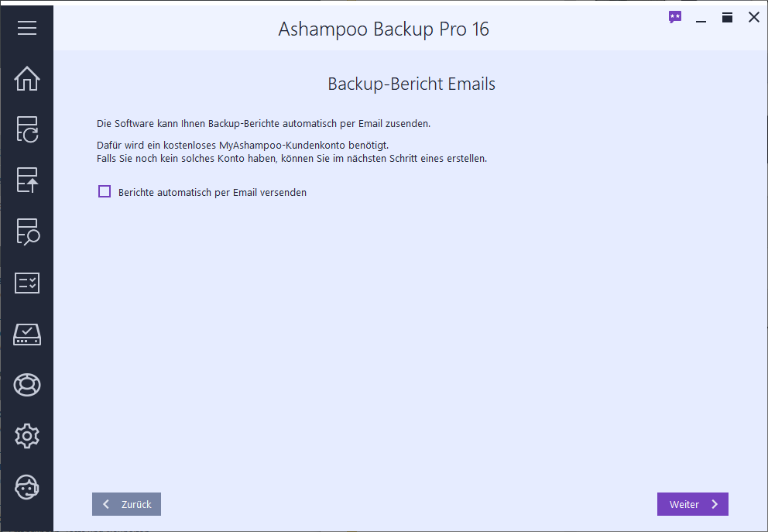Image resolution: width=768 pixels, height=532 pixels.
Task: Open the report checklist icon in the sidebar
Action: (27, 283)
